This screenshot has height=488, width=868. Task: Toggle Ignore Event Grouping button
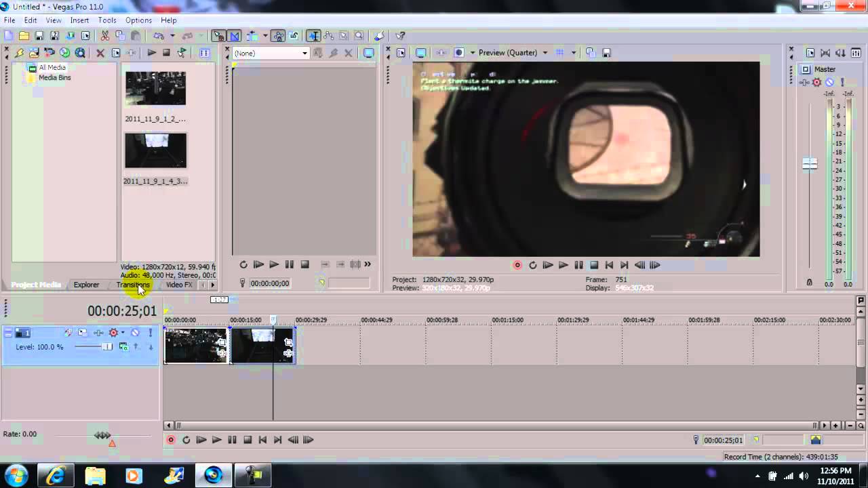(294, 36)
